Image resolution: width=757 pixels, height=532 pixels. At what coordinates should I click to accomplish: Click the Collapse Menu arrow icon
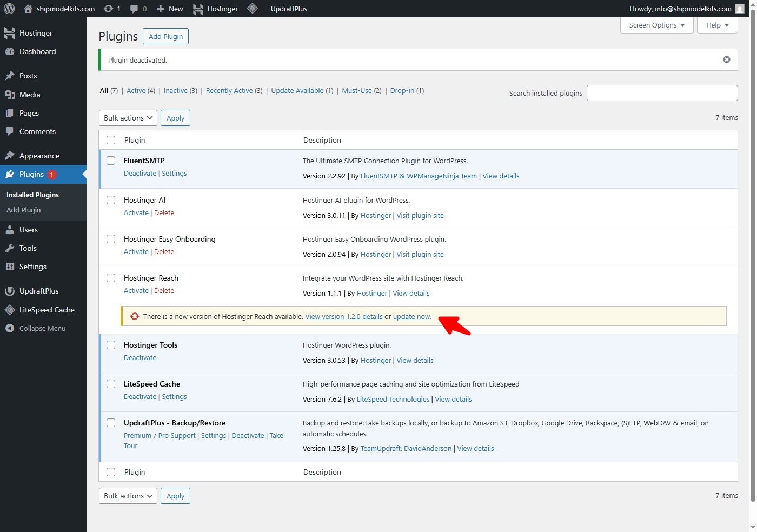click(10, 328)
